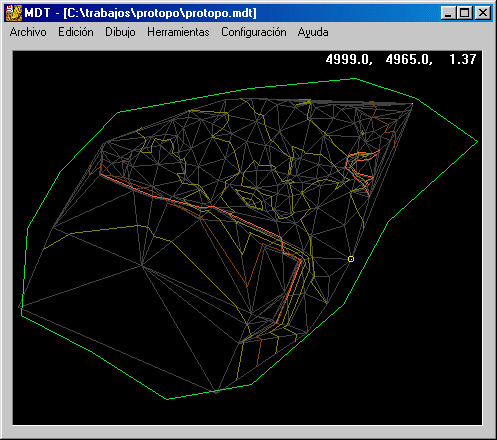The image size is (497, 440).
Task: Minimize the MDT window
Action: tap(449, 13)
